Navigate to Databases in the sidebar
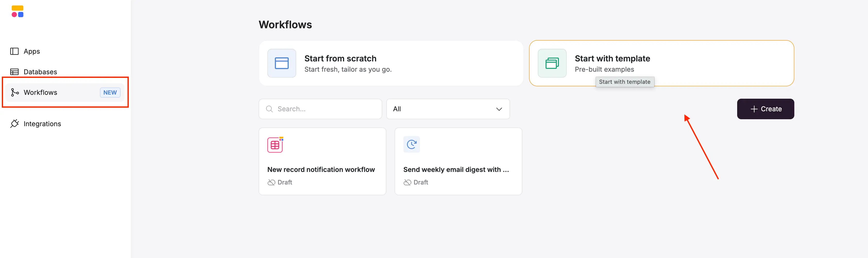868x258 pixels. (x=40, y=72)
